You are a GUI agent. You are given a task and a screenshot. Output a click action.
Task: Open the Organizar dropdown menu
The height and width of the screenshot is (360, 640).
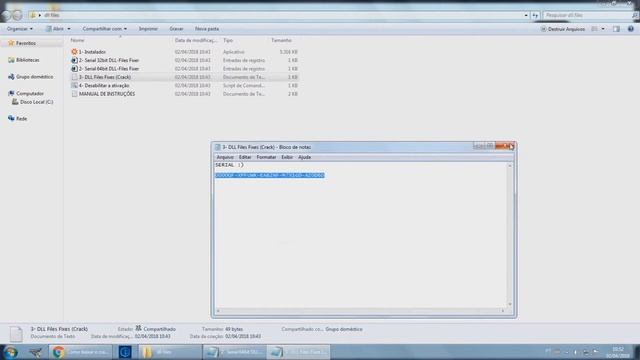[x=20, y=29]
